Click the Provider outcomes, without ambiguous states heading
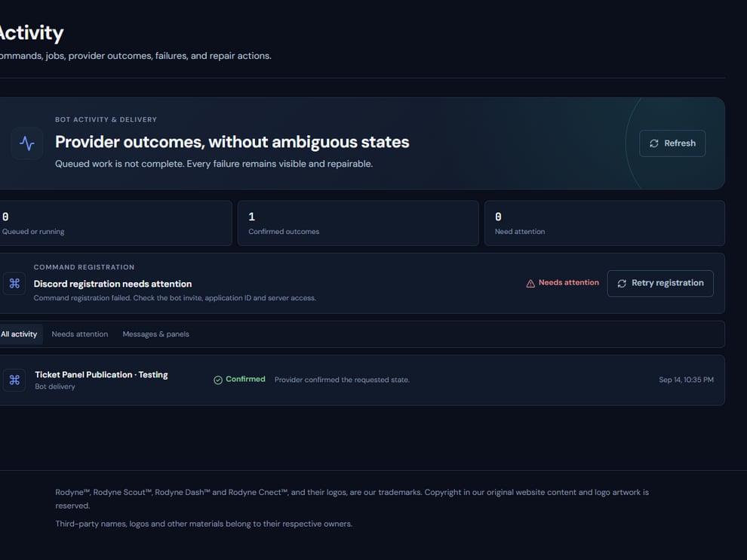The width and height of the screenshot is (747, 560). click(x=232, y=142)
